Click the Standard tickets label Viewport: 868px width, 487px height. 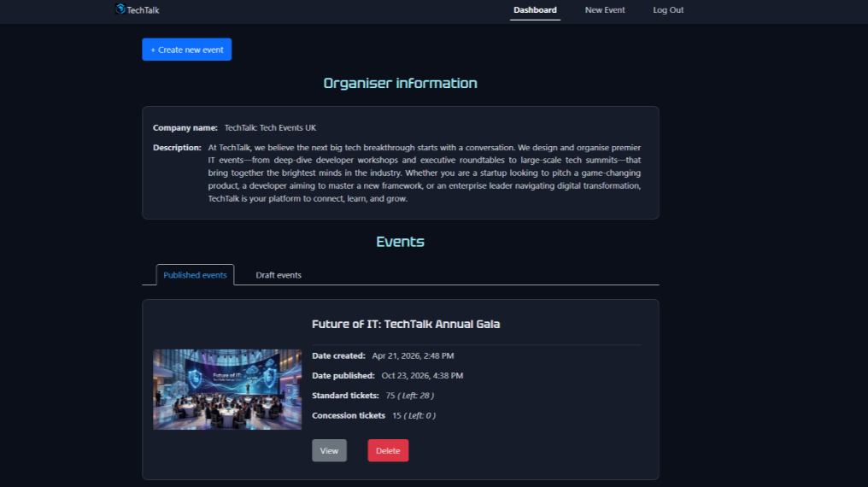[345, 396]
